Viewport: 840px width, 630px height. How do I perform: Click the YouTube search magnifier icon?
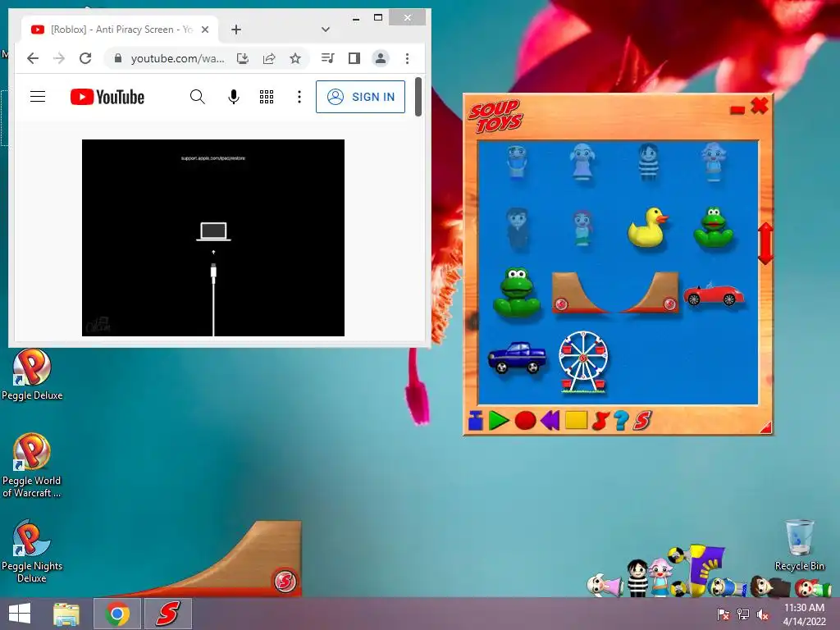tap(197, 97)
